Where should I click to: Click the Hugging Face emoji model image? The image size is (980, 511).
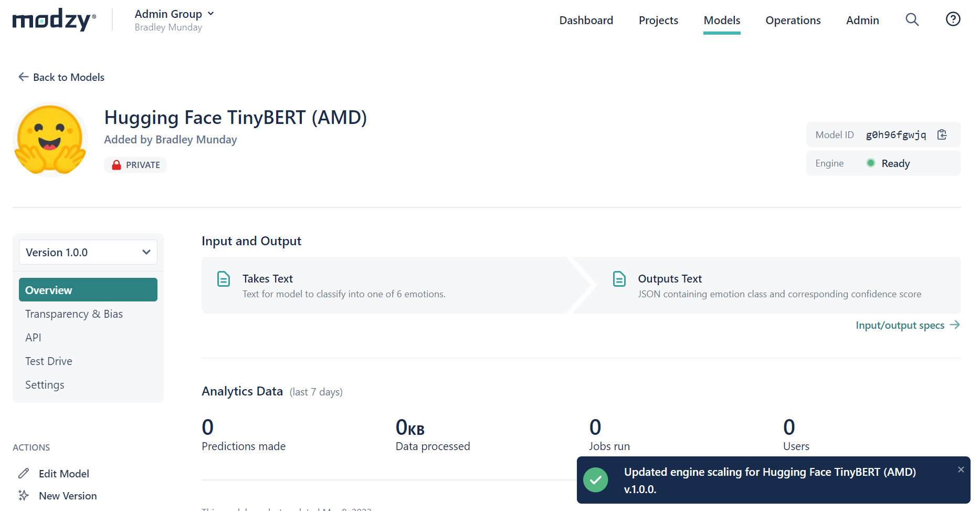point(50,140)
